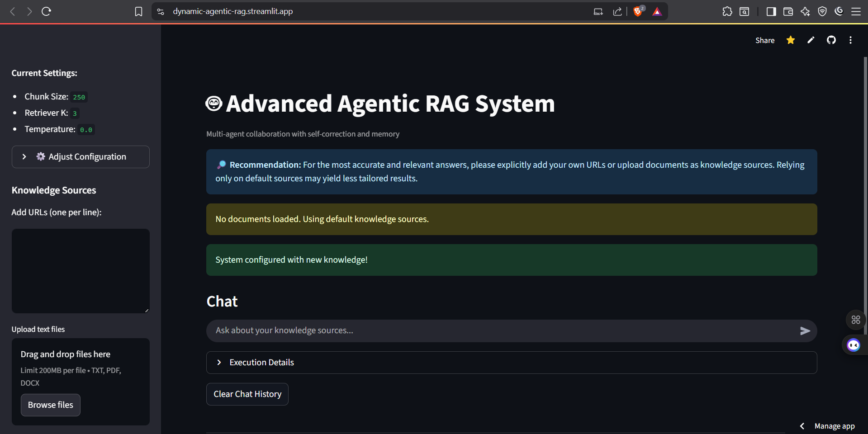This screenshot has width=868, height=434.
Task: Toggle the browser sidebar panel
Action: click(x=771, y=11)
